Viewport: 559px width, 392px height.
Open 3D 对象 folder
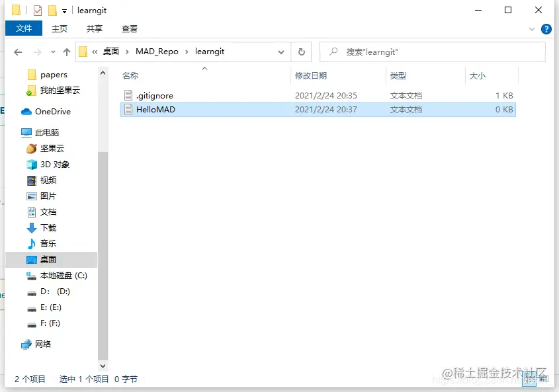(54, 165)
